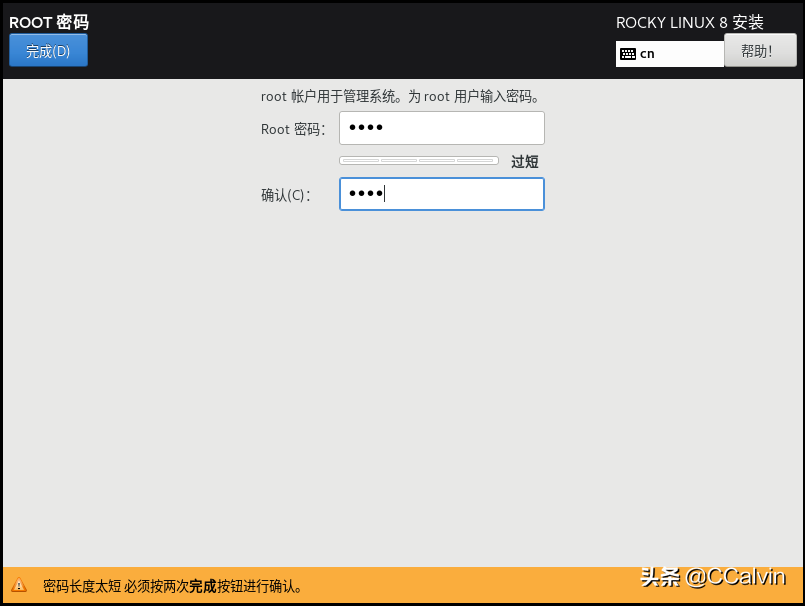Click the ROCKY LINUX 8 安装 heading
The height and width of the screenshot is (606, 805).
[x=689, y=22]
